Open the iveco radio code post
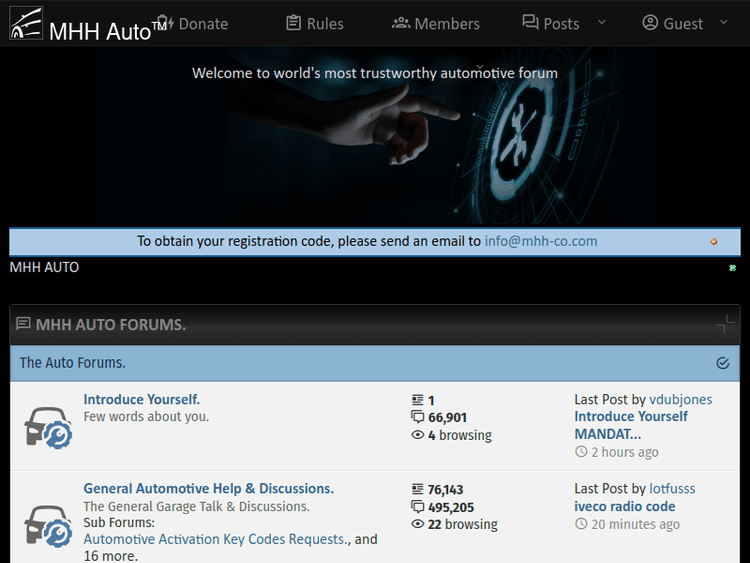 pyautogui.click(x=625, y=506)
